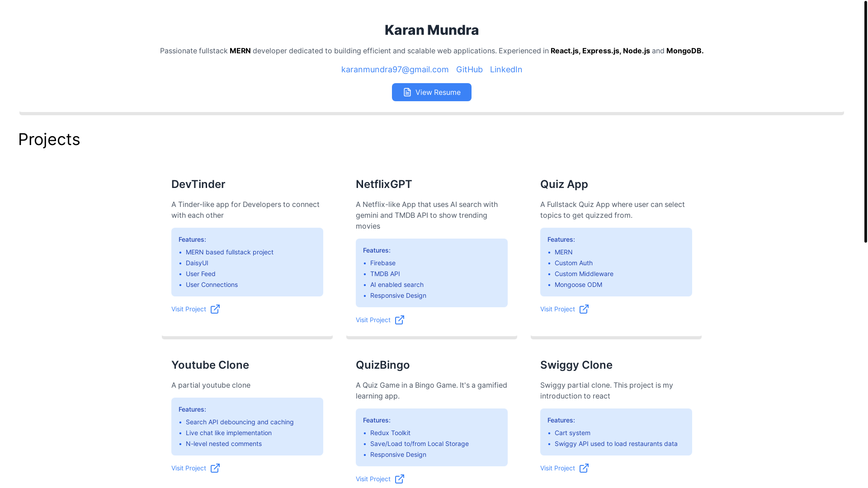Visit Project link for Youtube Clone
This screenshot has width=868, height=488.
pyautogui.click(x=196, y=468)
